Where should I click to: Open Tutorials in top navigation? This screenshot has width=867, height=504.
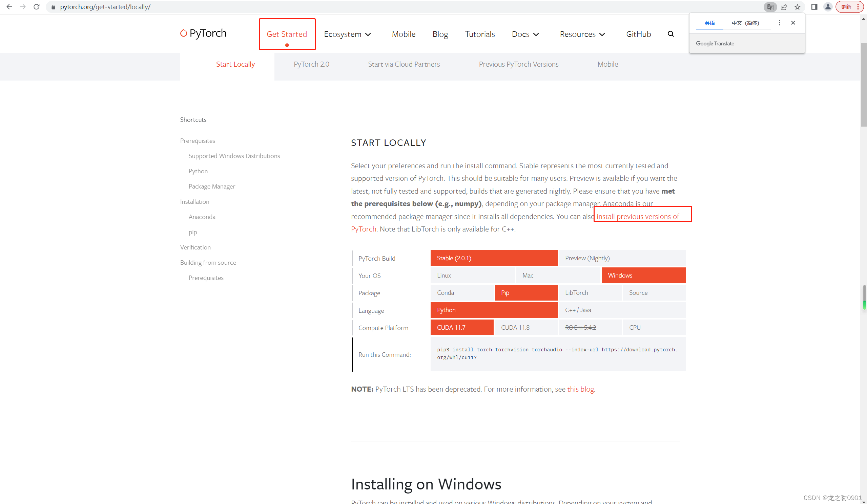pyautogui.click(x=480, y=34)
